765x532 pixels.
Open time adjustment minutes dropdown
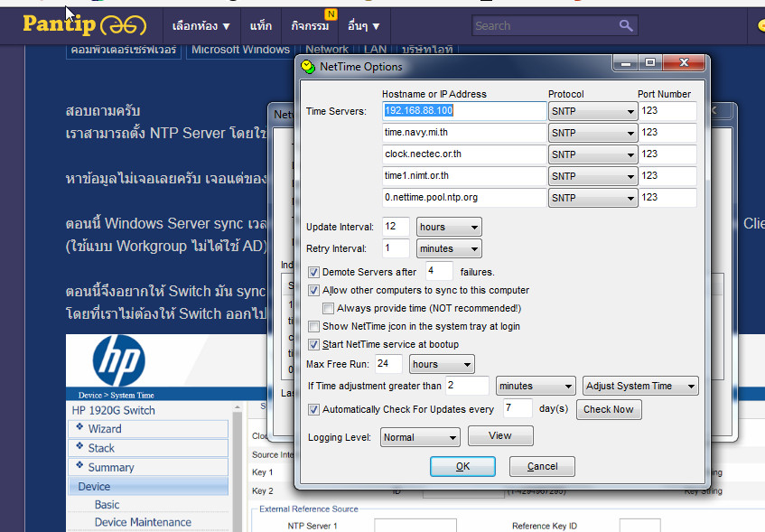tap(536, 386)
